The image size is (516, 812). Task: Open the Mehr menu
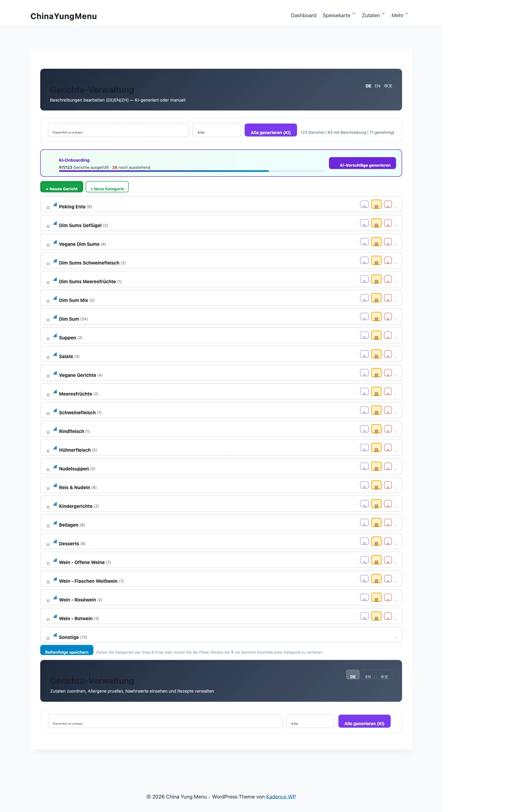(x=400, y=16)
